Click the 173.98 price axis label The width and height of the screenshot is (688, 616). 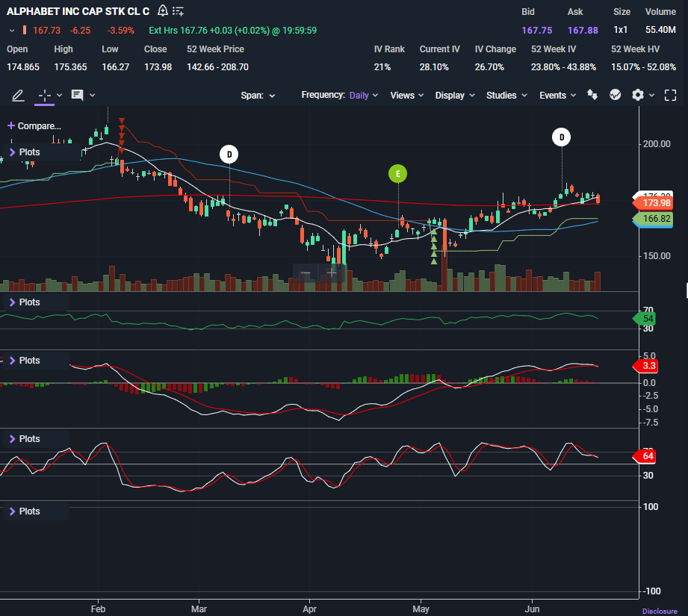[x=653, y=203]
